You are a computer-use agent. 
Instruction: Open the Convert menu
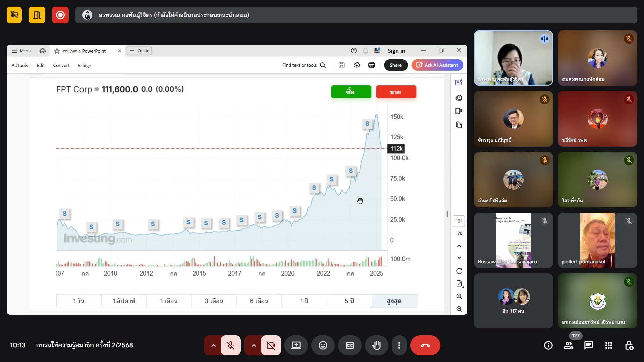point(61,65)
